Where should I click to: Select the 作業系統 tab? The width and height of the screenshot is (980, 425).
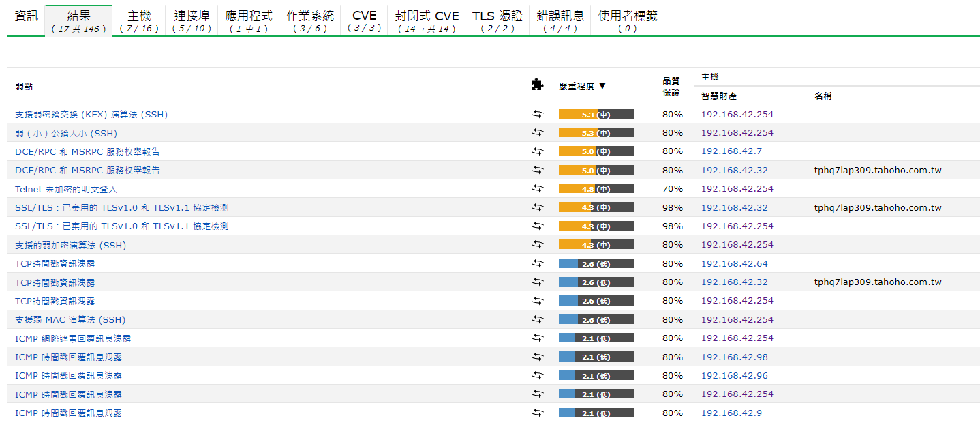(x=310, y=21)
